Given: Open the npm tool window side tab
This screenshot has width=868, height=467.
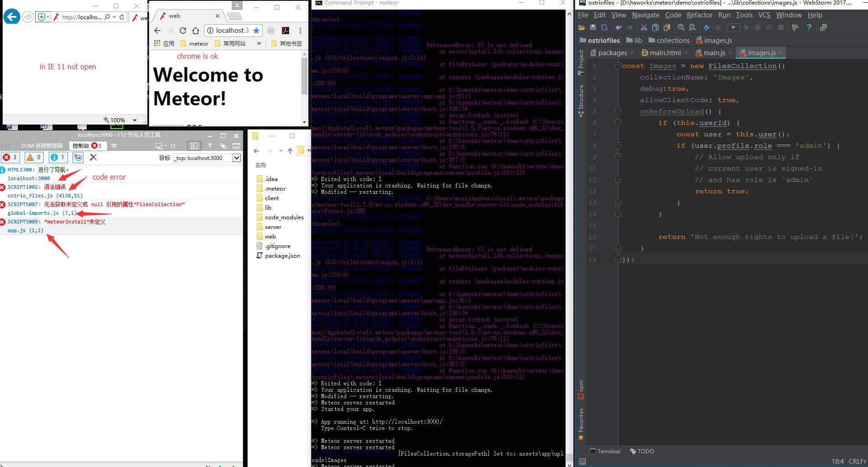Looking at the screenshot, I should 581,390.
